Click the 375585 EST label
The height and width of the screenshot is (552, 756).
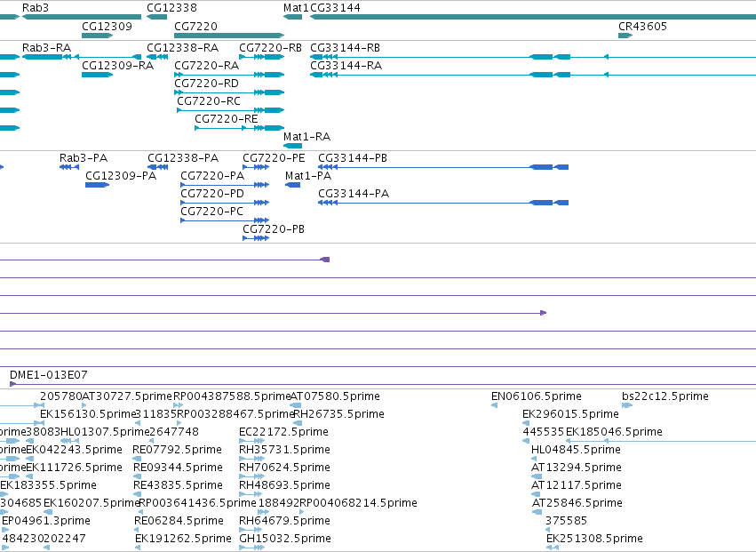pyautogui.click(x=567, y=521)
